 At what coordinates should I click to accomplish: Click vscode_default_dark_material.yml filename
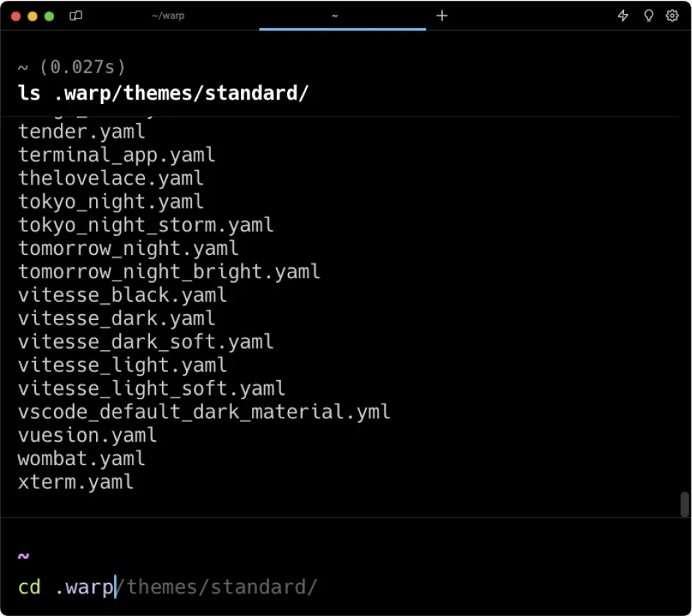tap(204, 412)
